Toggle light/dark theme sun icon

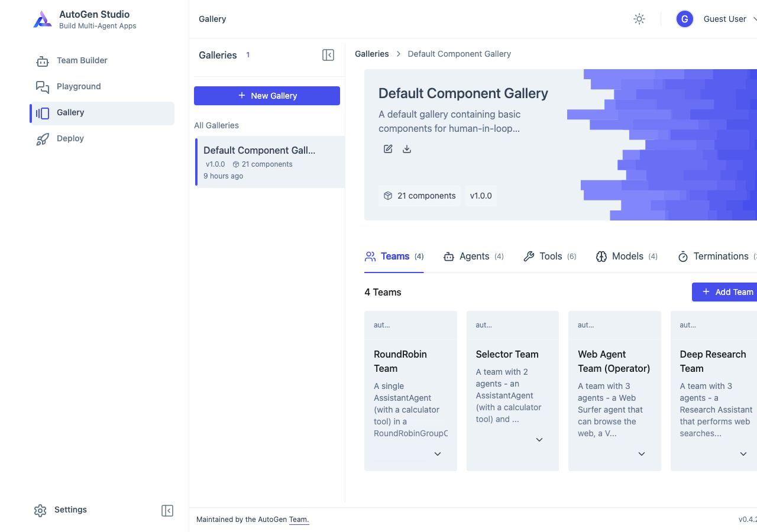coord(639,19)
